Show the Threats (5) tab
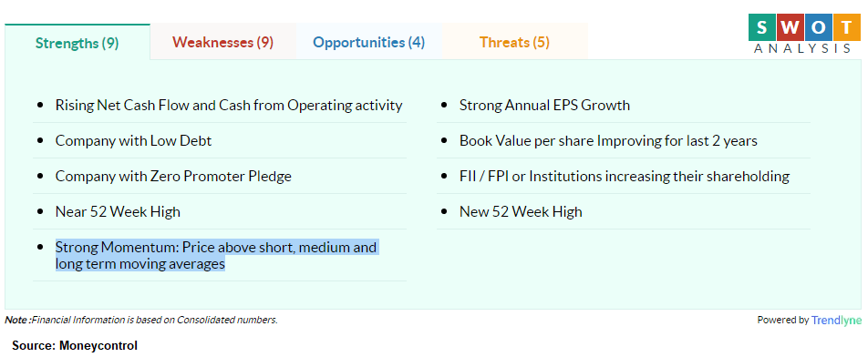Screen dimensions: 868x357 (x=514, y=42)
